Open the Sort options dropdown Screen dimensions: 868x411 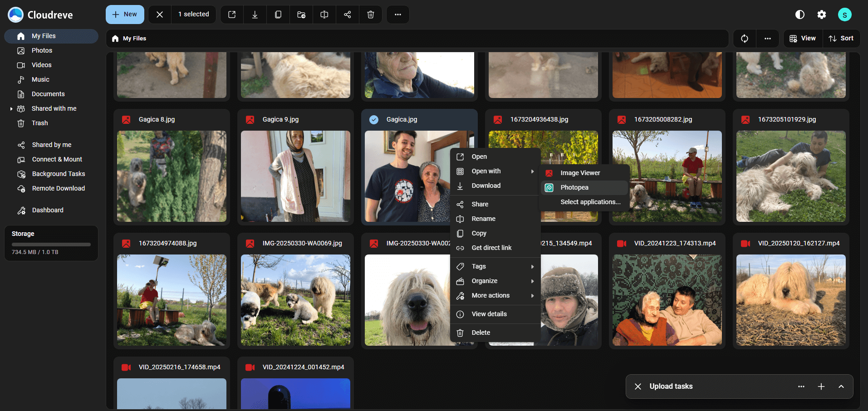(841, 39)
